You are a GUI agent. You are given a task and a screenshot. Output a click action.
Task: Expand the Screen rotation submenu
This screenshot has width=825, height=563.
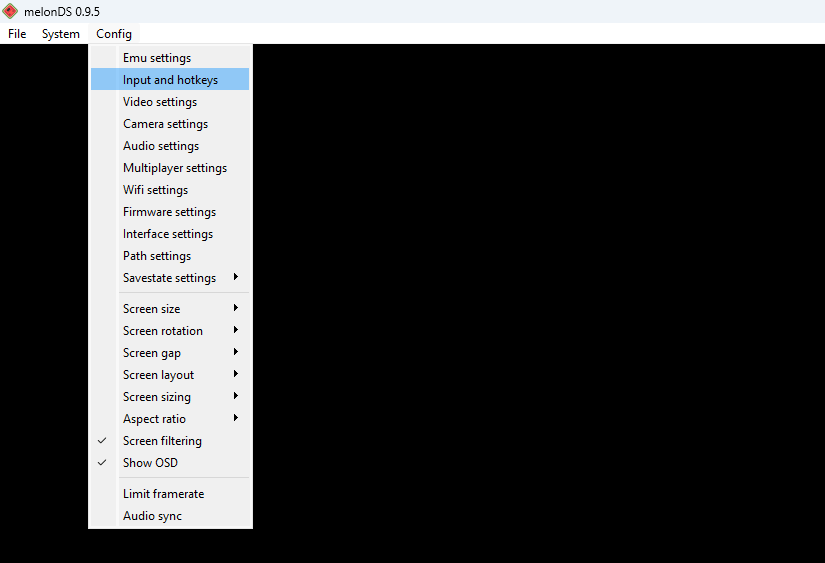point(163,331)
